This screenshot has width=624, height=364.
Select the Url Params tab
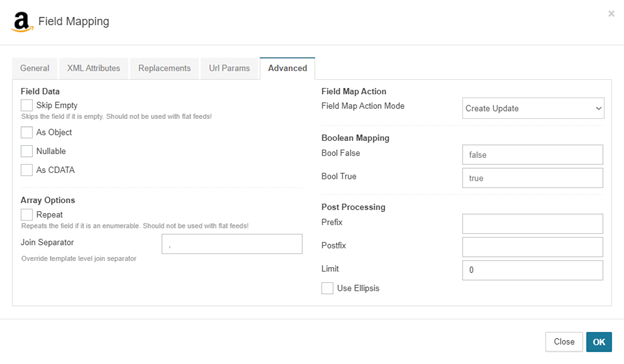tap(229, 68)
